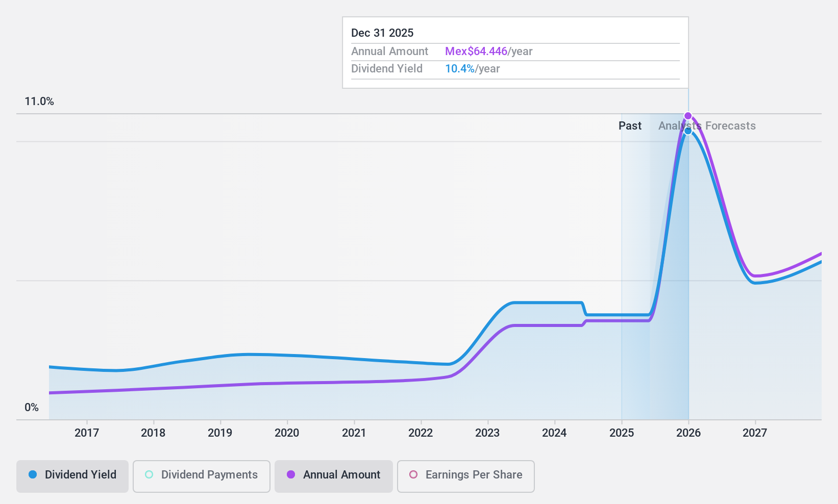Click the pink ring icon in Earnings Per Share legend
The height and width of the screenshot is (504, 838).
(413, 474)
